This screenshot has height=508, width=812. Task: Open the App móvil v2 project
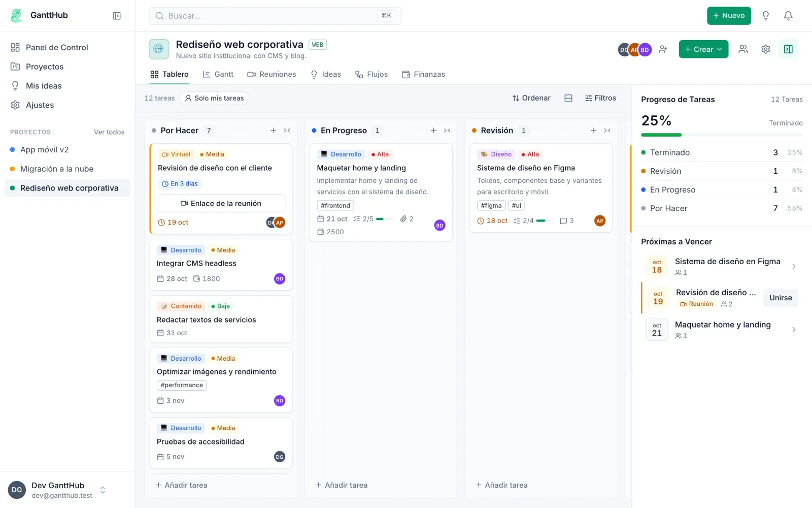click(67, 150)
